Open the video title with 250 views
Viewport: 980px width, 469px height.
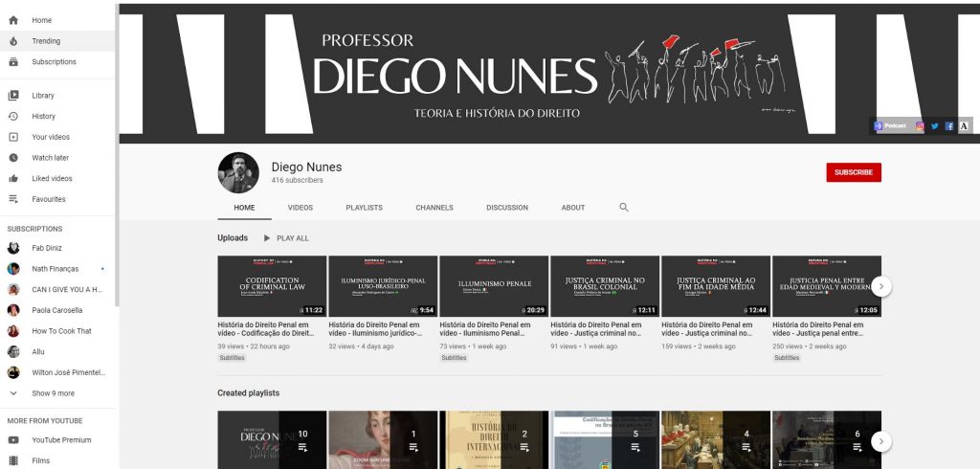pyautogui.click(x=818, y=329)
